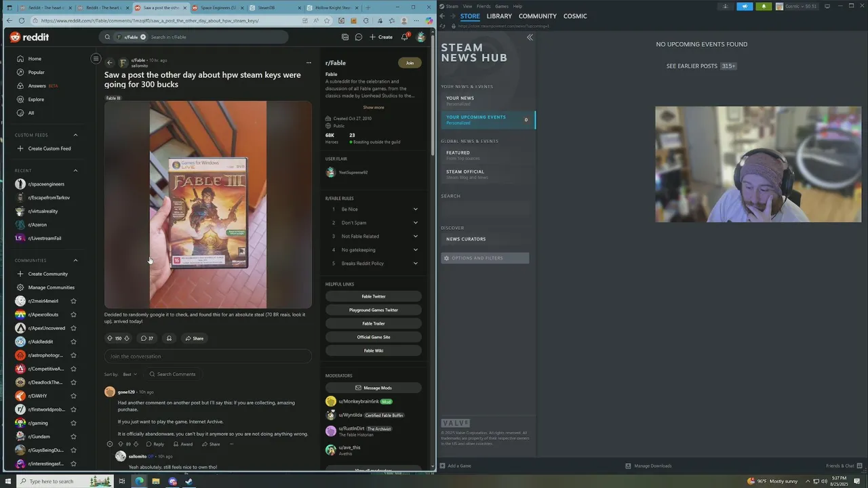Expand the Be Nice rule
The width and height of the screenshot is (868, 488).
[x=416, y=209]
